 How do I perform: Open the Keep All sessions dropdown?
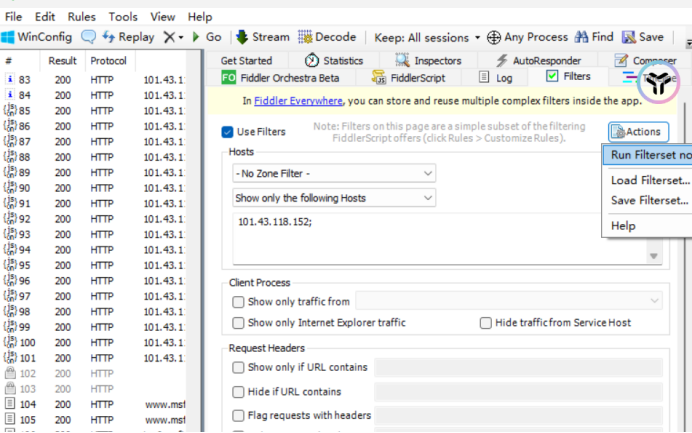click(x=427, y=38)
